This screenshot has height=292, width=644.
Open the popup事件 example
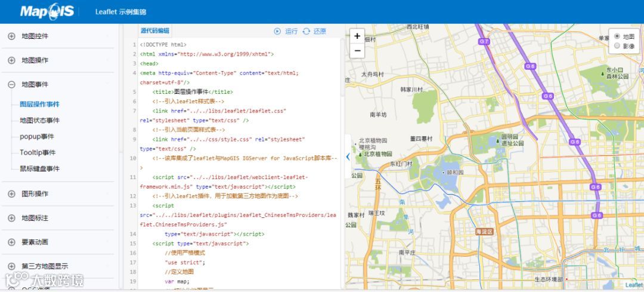tap(37, 137)
